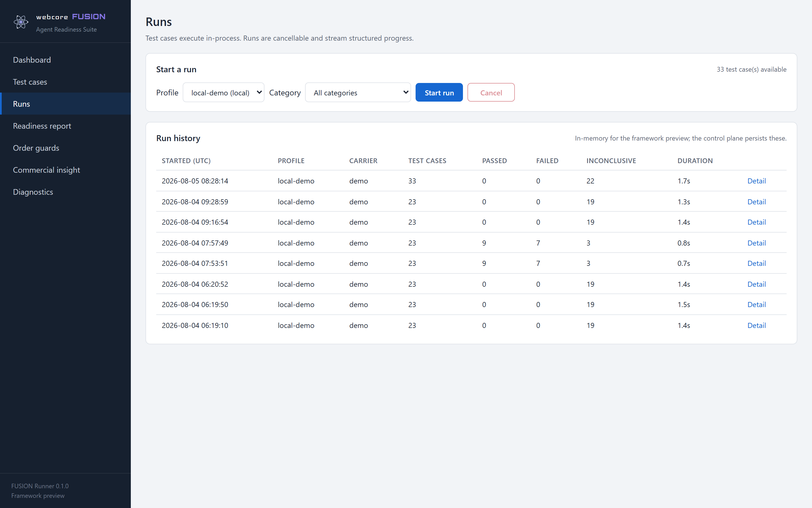Click the 0.7s duration value
This screenshot has height=508, width=812.
click(683, 263)
